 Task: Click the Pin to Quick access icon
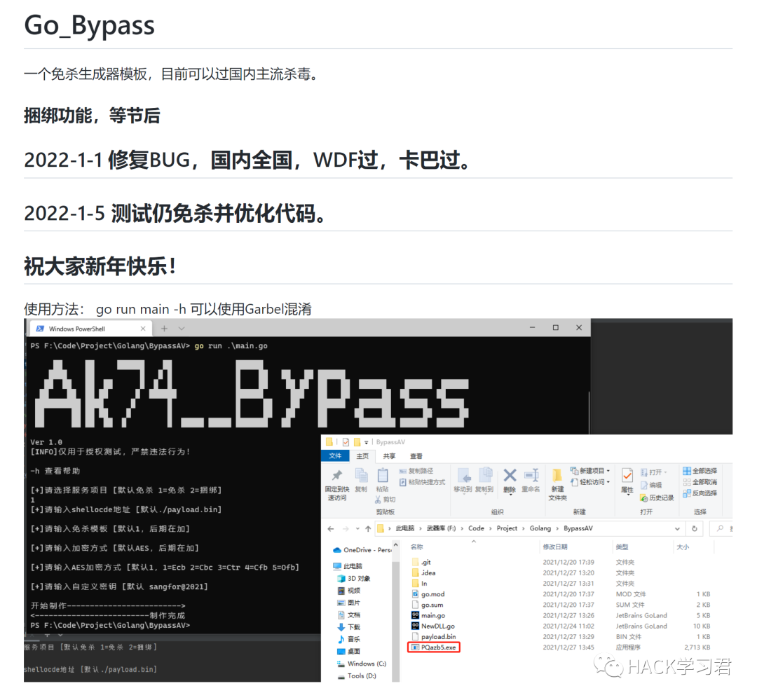click(337, 476)
